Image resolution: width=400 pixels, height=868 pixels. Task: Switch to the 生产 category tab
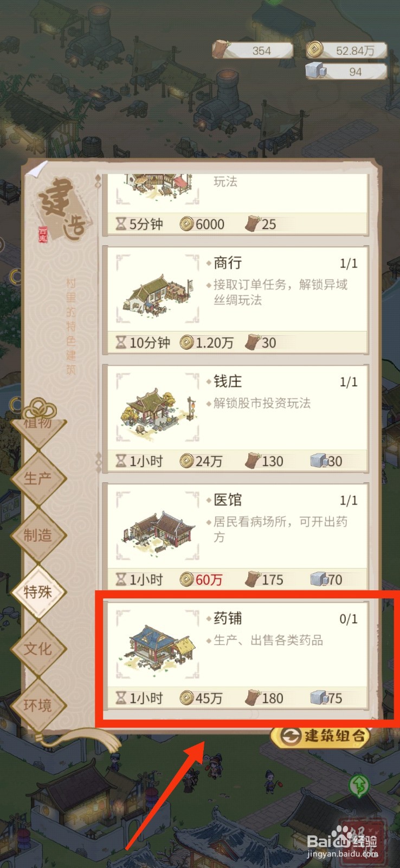coord(37,478)
